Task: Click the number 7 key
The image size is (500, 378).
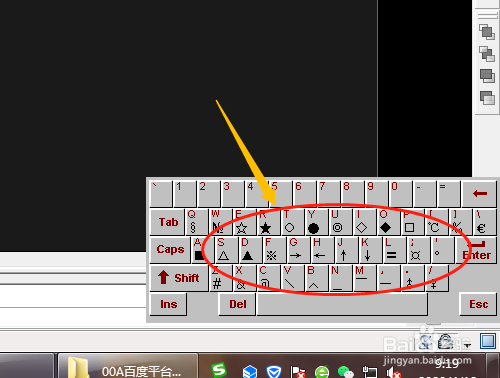Action: coord(328,194)
